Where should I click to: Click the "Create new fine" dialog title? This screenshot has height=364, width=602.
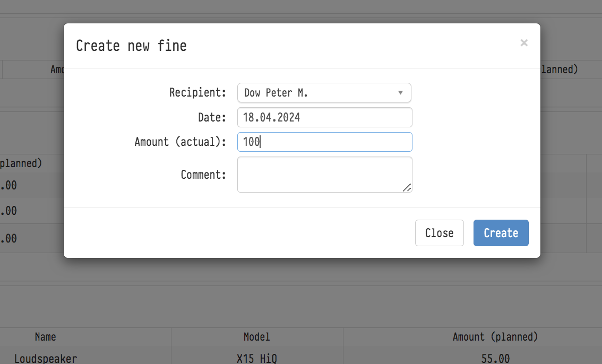pyautogui.click(x=131, y=46)
